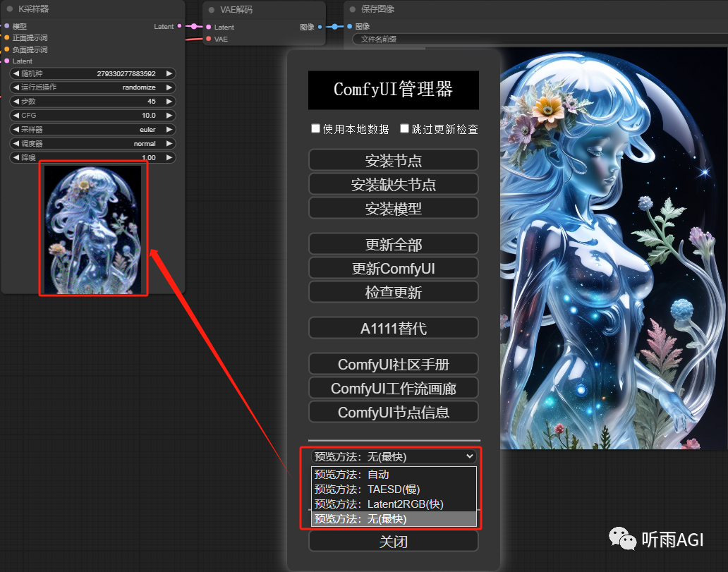728x572 pixels.
Task: Click the 图像 output socket on VAE解码
Action: (x=320, y=27)
